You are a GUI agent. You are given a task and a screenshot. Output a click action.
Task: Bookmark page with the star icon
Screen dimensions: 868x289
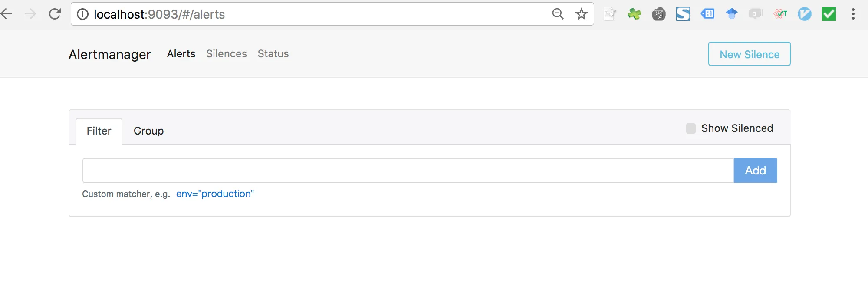[x=582, y=14]
